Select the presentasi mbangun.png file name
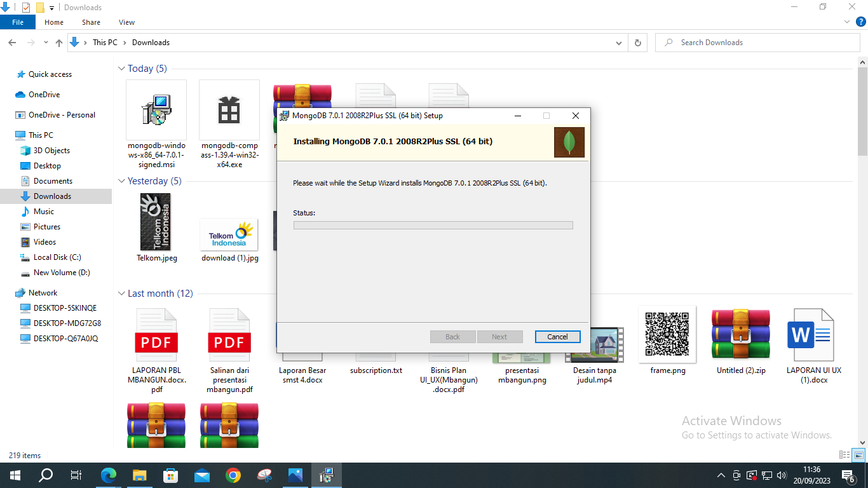The height and width of the screenshot is (488, 868). [522, 375]
